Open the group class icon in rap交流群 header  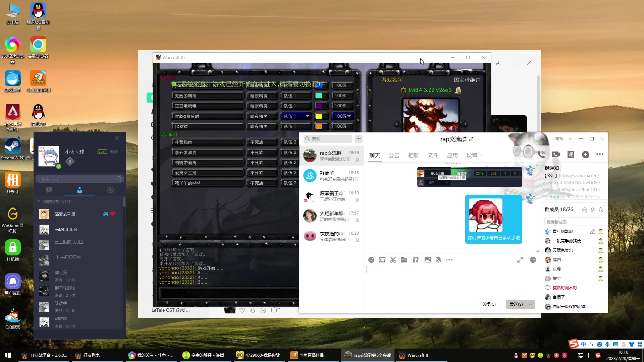571,155
